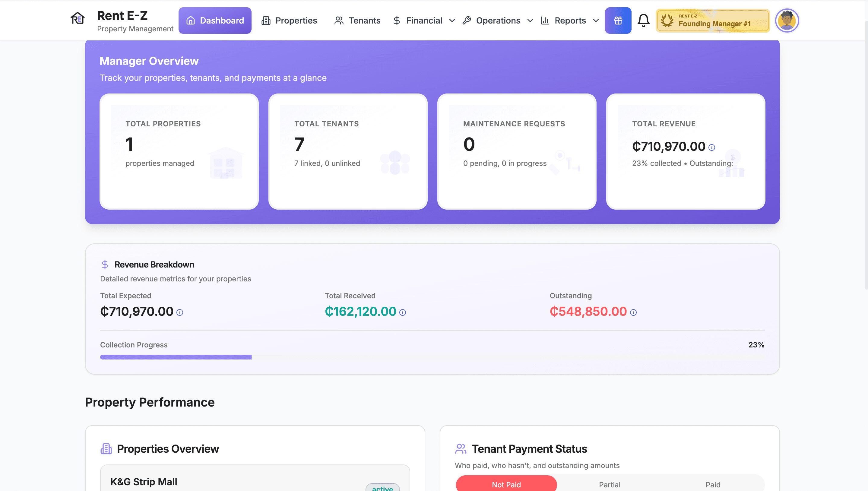Open the Total Properties card
The height and width of the screenshot is (491, 868).
179,151
